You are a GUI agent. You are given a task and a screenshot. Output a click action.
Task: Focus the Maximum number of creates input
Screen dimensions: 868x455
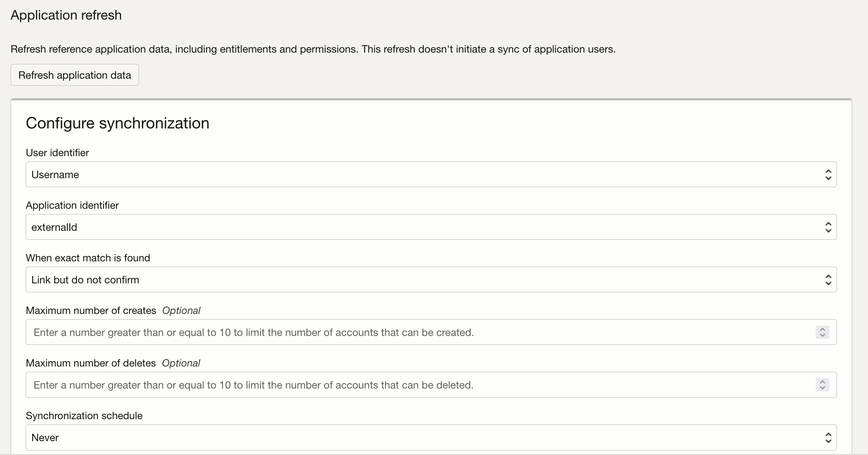(408, 332)
